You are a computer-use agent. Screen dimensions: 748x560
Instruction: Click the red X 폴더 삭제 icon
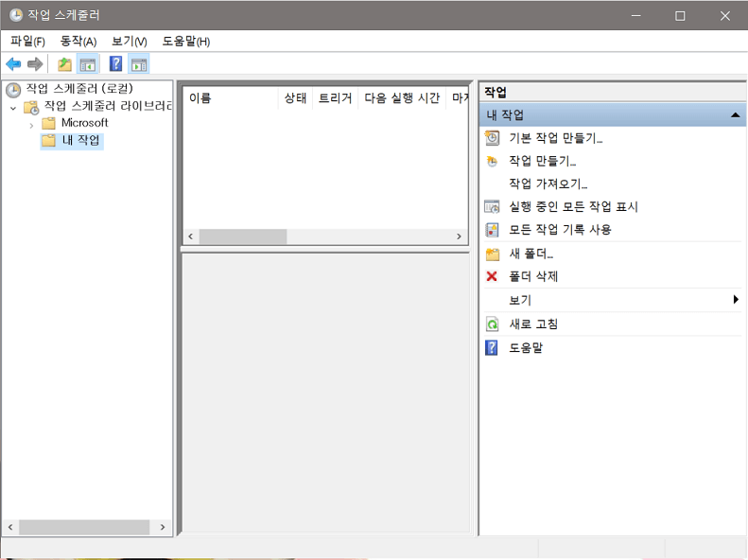click(492, 276)
